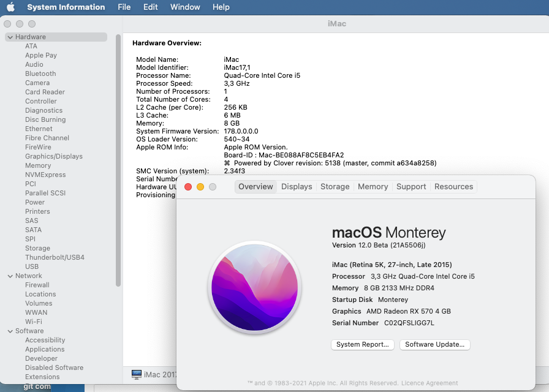Viewport: 549px width, 392px height.
Task: Select Accessibility under Software
Action: [45, 340]
